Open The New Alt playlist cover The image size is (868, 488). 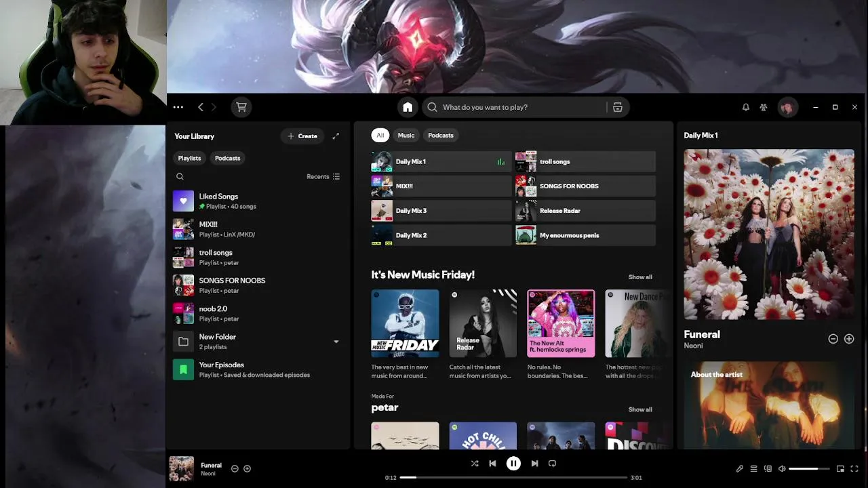(561, 323)
